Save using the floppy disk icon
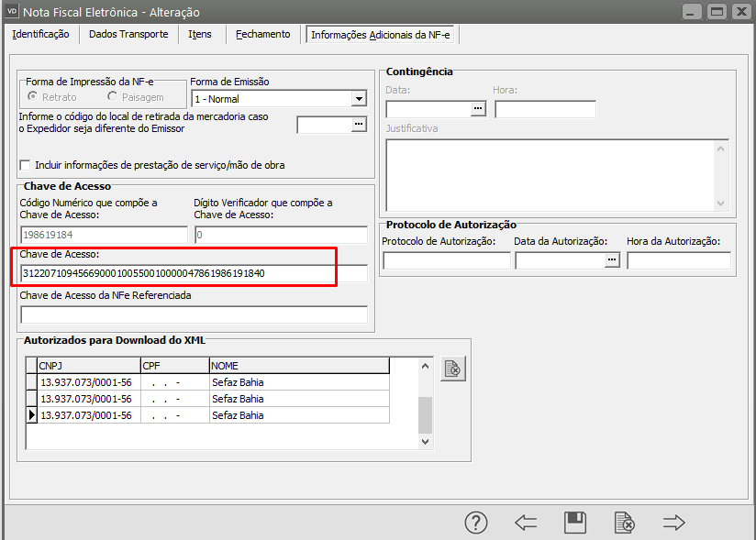This screenshot has width=756, height=540. click(x=575, y=523)
